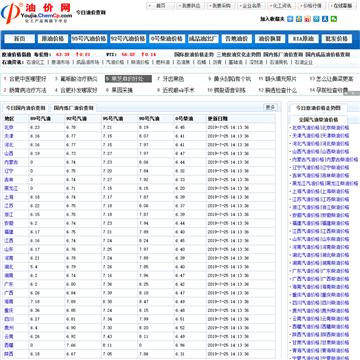The image size is (360, 360).
Task: Open 山西 region link in table
Action: tap(9, 153)
